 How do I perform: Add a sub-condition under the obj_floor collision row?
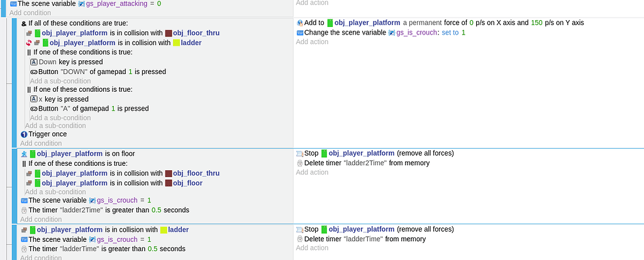click(55, 192)
